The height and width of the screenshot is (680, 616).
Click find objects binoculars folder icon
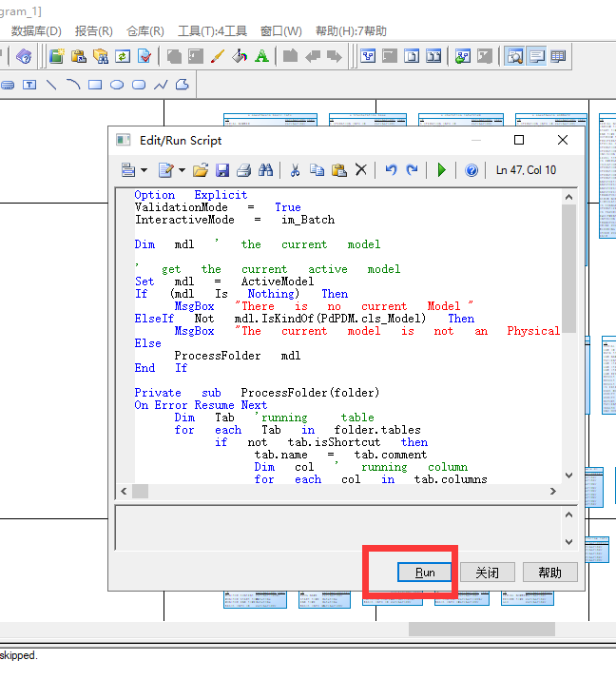point(101,56)
